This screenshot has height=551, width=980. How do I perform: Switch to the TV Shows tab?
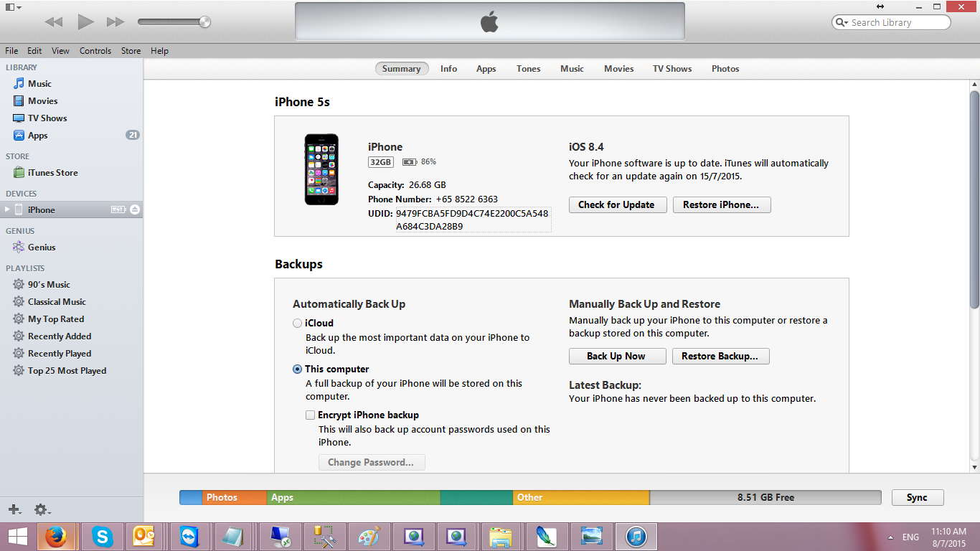tap(672, 69)
